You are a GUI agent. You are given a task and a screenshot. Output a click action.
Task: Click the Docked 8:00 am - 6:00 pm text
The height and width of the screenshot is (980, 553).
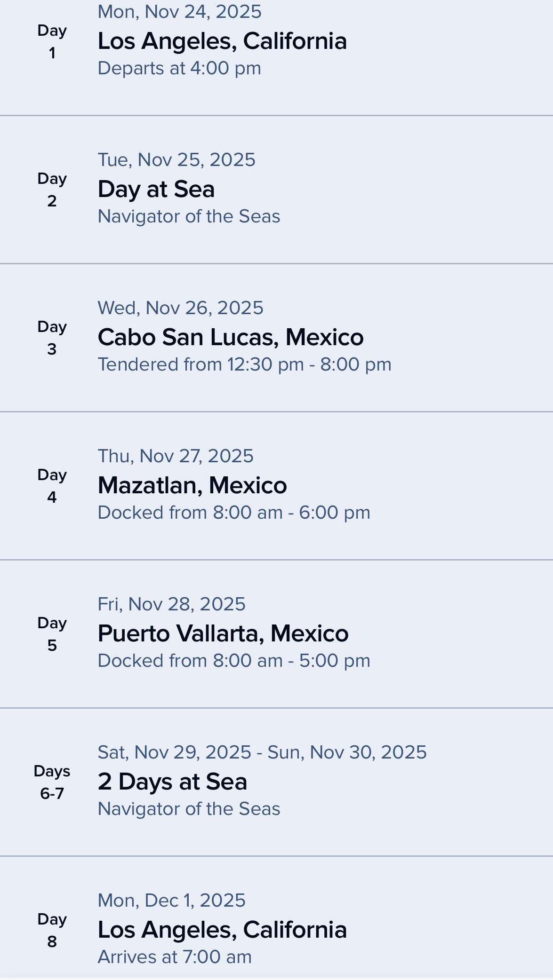tap(234, 513)
